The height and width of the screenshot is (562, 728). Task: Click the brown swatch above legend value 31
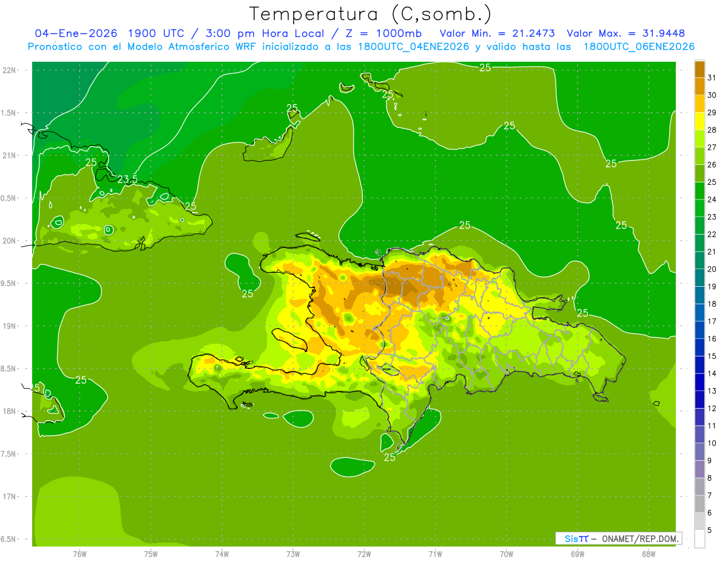click(699, 69)
